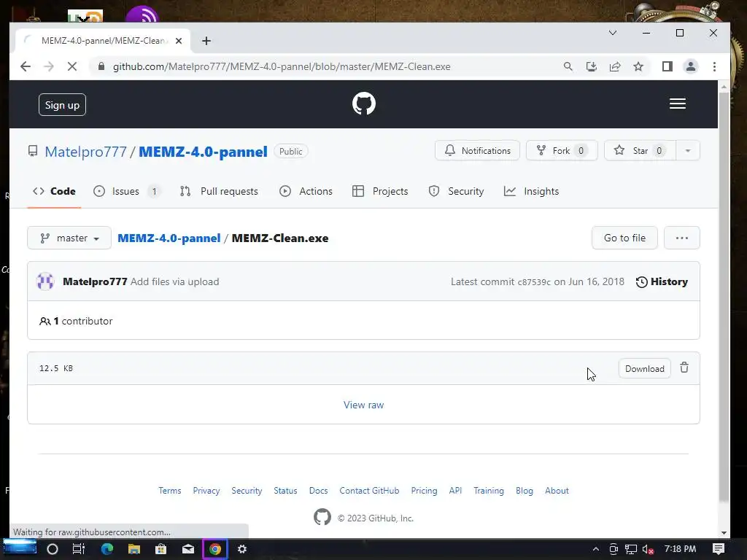The image size is (747, 560).
Task: Open Chrome tab search chevron
Action: (x=613, y=33)
